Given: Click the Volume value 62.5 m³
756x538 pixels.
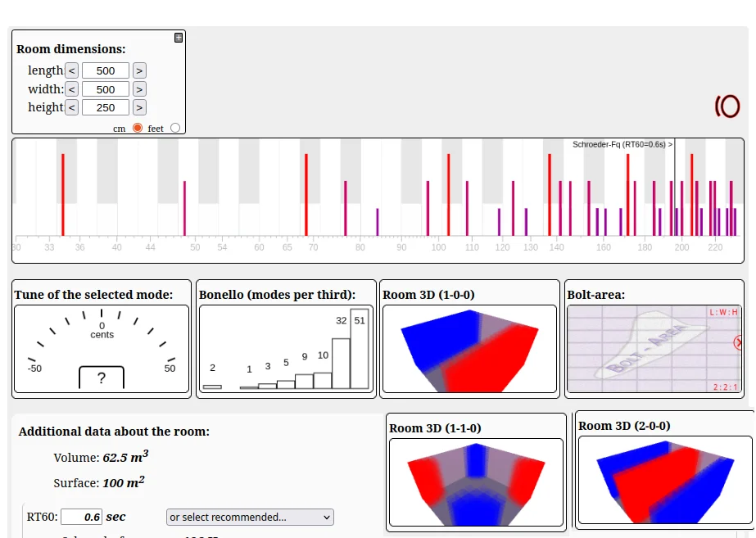Looking at the screenshot, I should click(126, 457).
